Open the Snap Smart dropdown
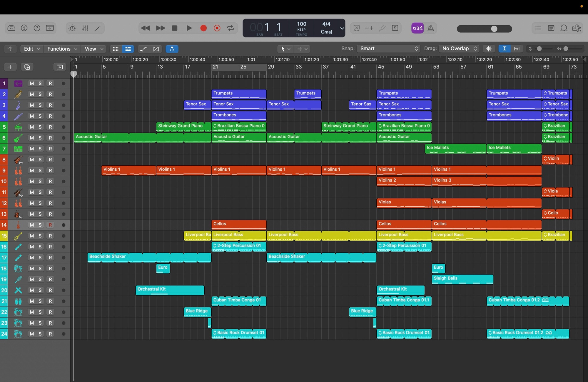588x382 pixels. click(388, 49)
